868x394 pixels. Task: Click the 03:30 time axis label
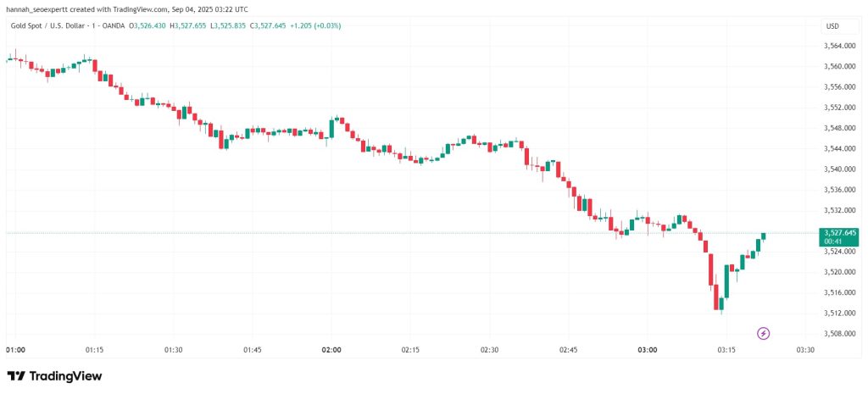point(805,350)
